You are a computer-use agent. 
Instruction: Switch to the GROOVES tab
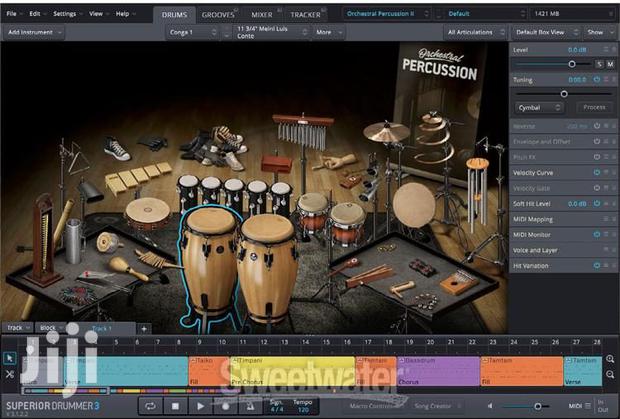tap(218, 15)
